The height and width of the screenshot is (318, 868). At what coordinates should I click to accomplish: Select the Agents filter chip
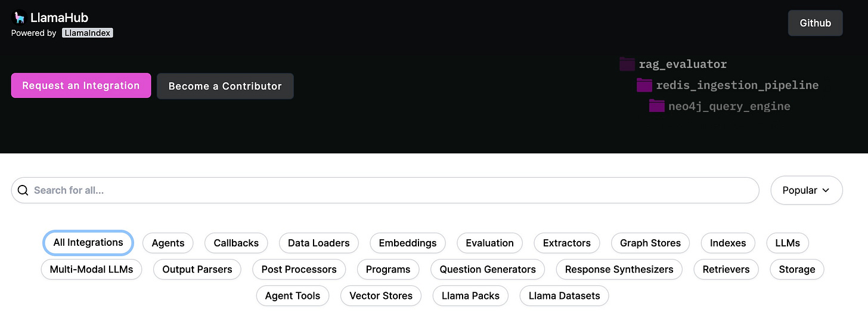168,243
